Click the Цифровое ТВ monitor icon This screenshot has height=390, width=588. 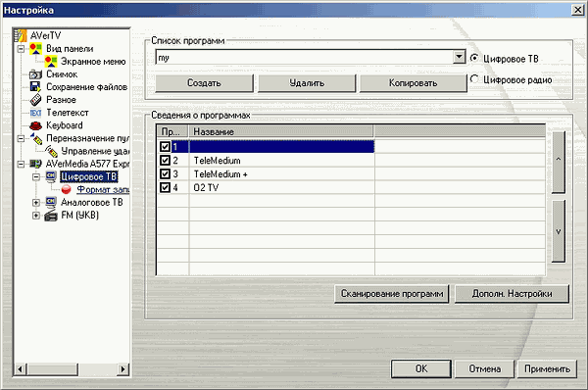tap(51, 176)
